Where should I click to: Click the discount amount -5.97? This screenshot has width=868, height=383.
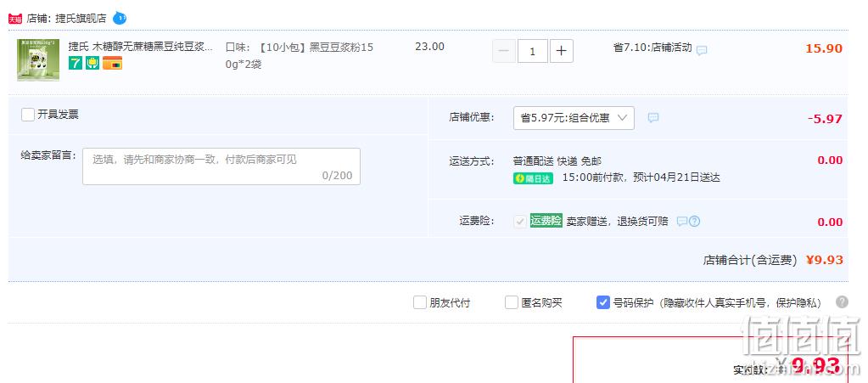coord(825,119)
